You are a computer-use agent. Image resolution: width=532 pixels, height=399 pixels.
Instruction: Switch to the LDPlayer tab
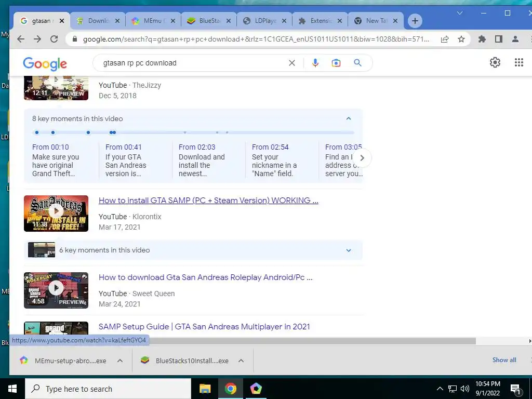pos(264,21)
